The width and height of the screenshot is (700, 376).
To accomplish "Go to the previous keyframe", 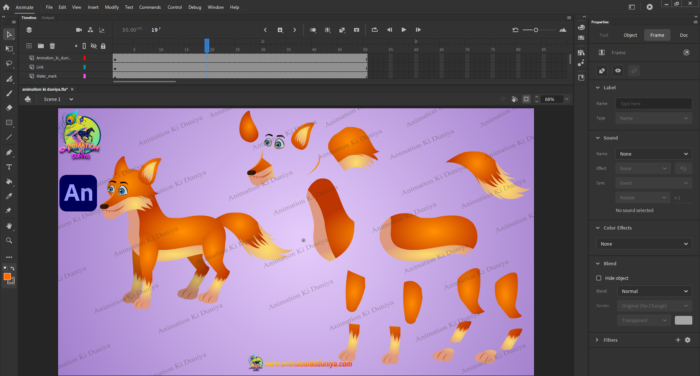I will click(265, 30).
